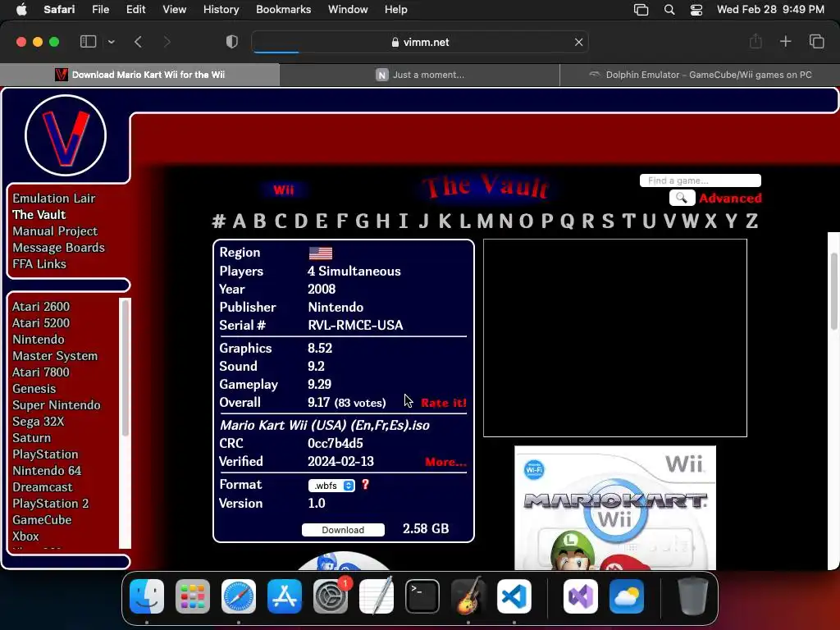Open GarageBand from the Dock
This screenshot has width=840, height=630.
point(468,596)
